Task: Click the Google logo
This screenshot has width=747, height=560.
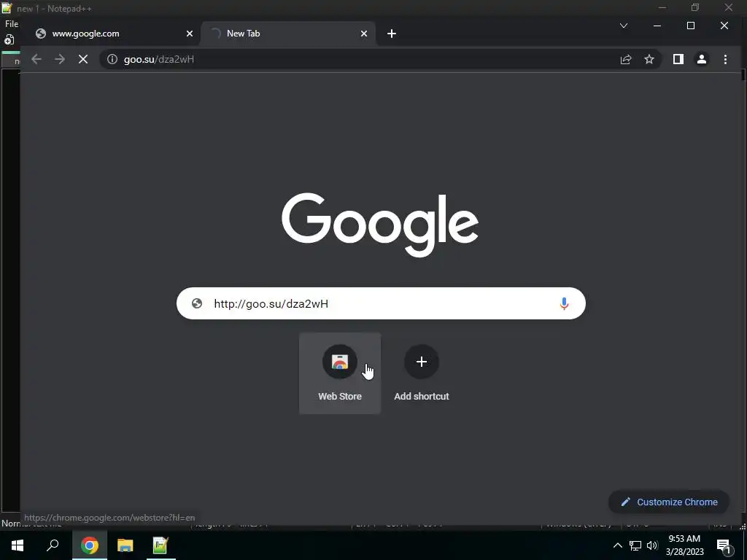Action: pos(379,225)
